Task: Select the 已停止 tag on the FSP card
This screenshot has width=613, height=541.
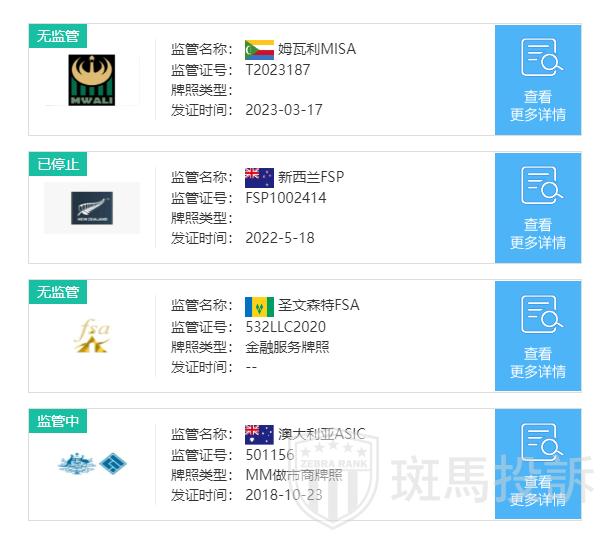Action: click(58, 164)
